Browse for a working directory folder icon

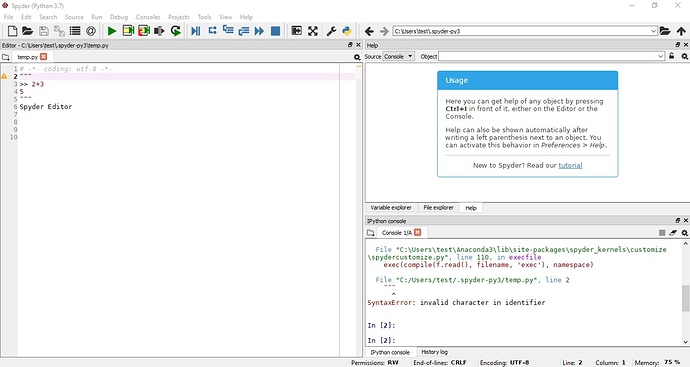coord(665,31)
